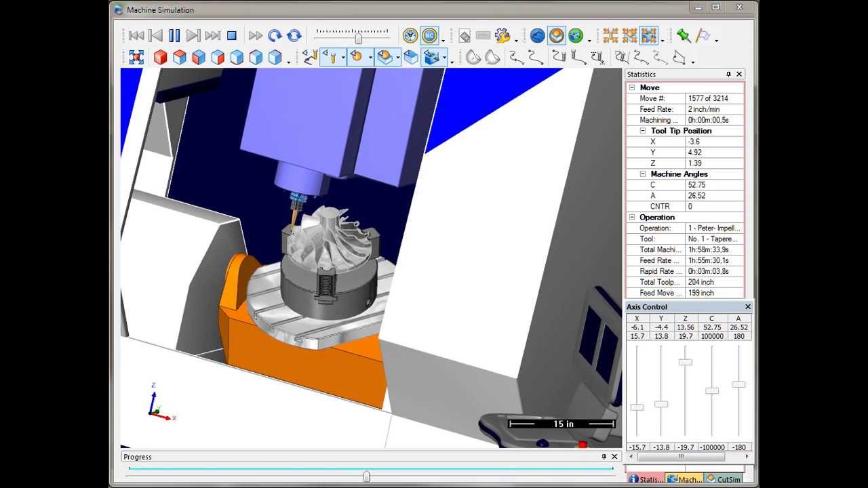Viewport: 868px width, 488px height.
Task: Switch to the Machine tab
Action: [x=685, y=479]
